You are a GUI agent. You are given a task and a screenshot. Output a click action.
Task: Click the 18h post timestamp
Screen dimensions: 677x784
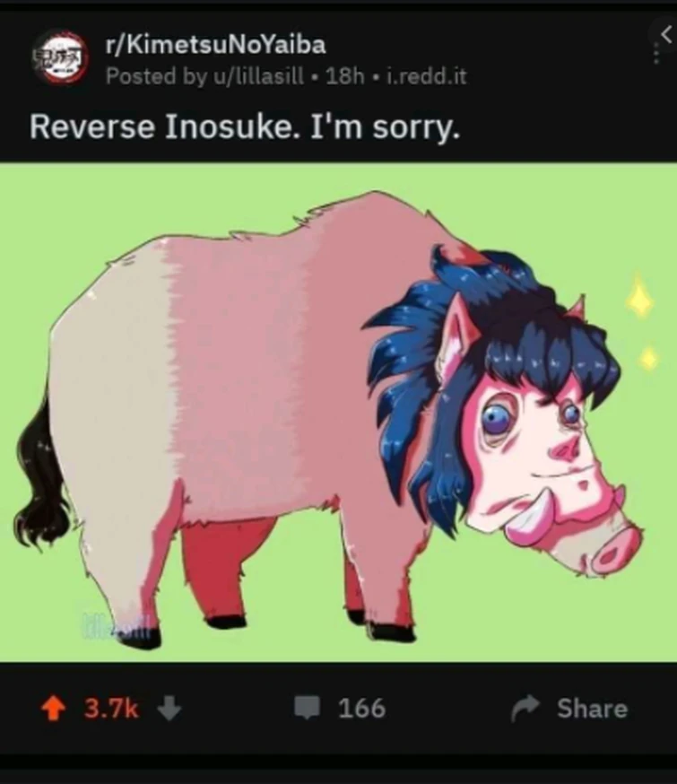click(x=344, y=76)
